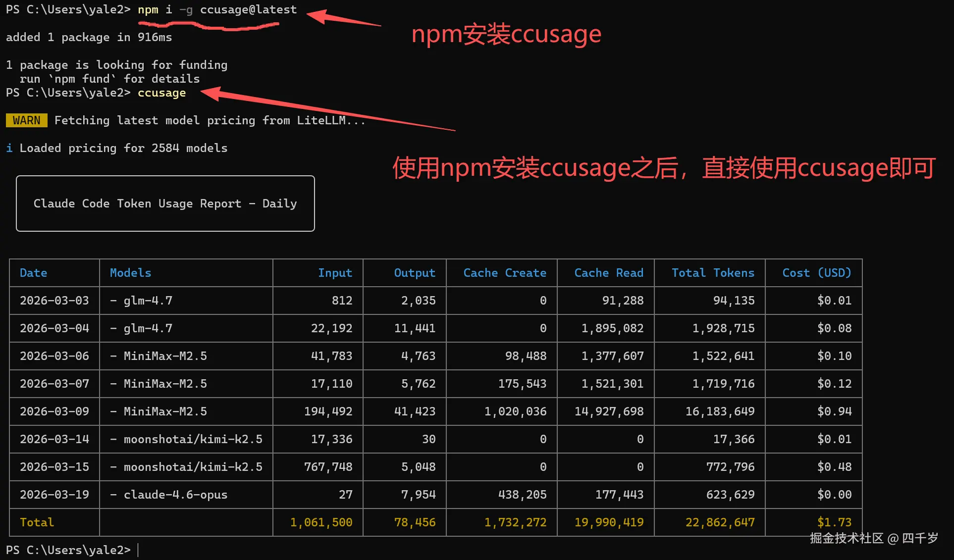Viewport: 954px width, 560px height.
Task: Expand the Date column header
Action: [33, 273]
